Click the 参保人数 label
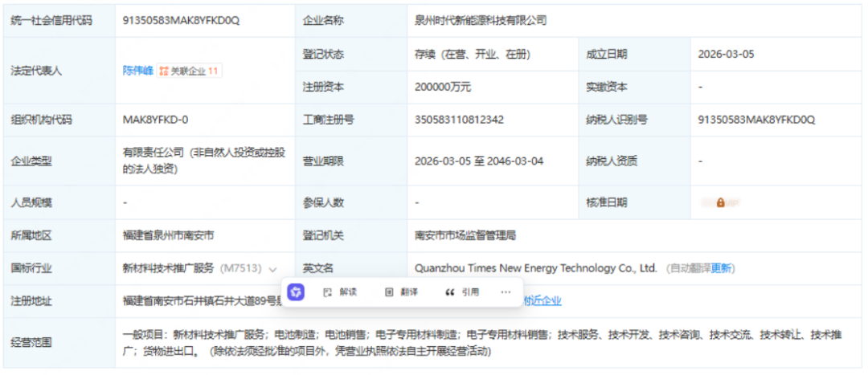Viewport: 868px width, 375px height. point(323,202)
